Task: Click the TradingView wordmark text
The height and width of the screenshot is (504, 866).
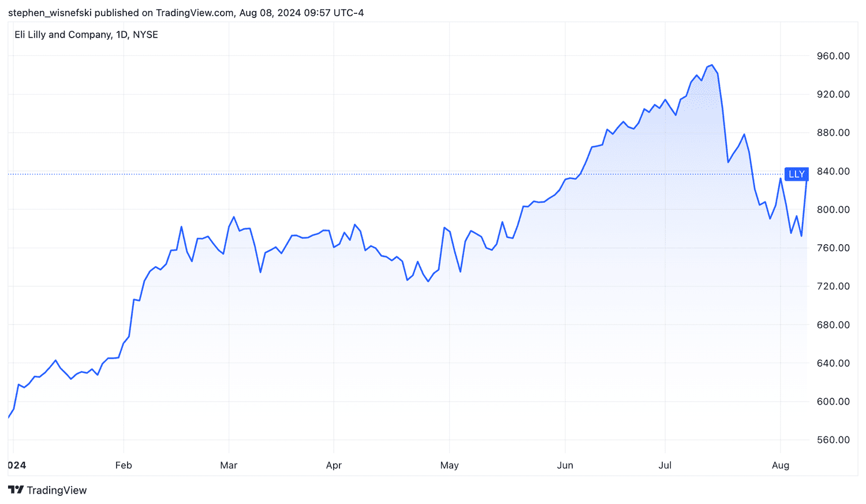Action: point(57,490)
